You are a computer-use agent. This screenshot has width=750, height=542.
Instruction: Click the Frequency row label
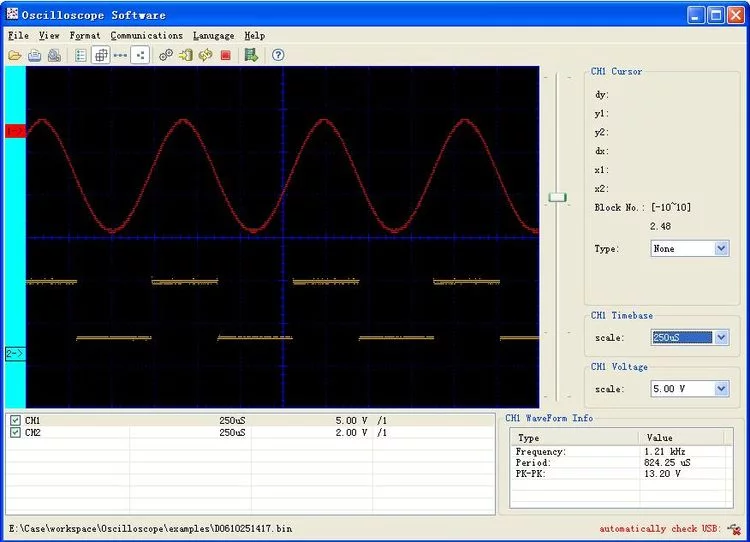coord(540,452)
